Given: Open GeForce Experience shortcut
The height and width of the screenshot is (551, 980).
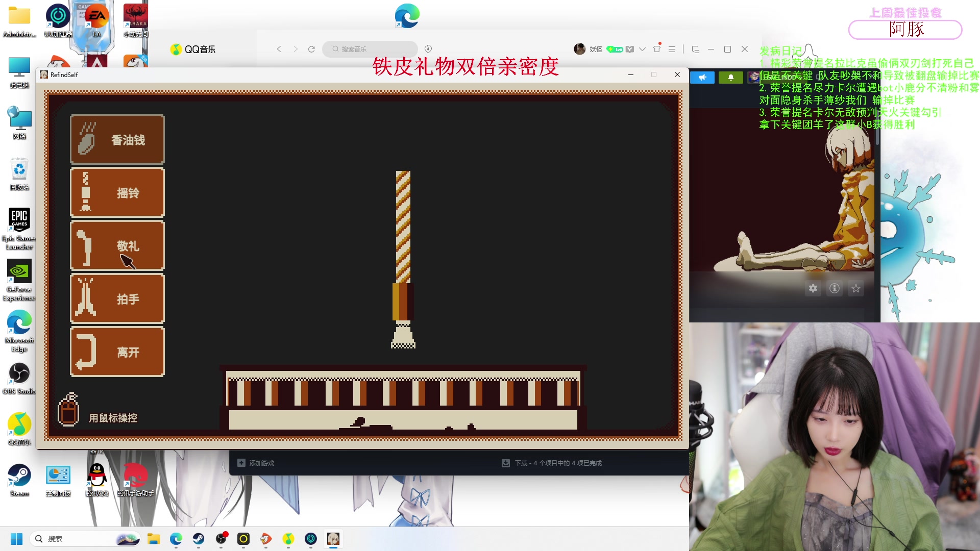Looking at the screenshot, I should (19, 280).
